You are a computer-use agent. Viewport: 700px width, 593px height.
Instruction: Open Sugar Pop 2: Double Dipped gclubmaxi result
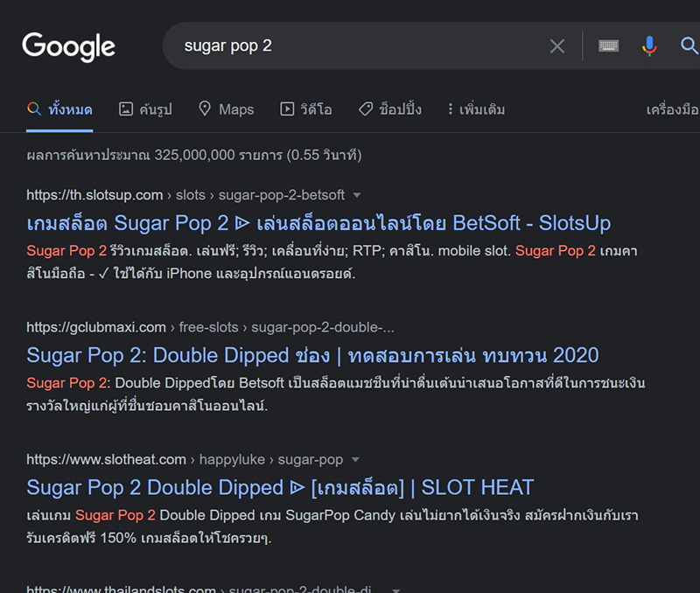312,355
